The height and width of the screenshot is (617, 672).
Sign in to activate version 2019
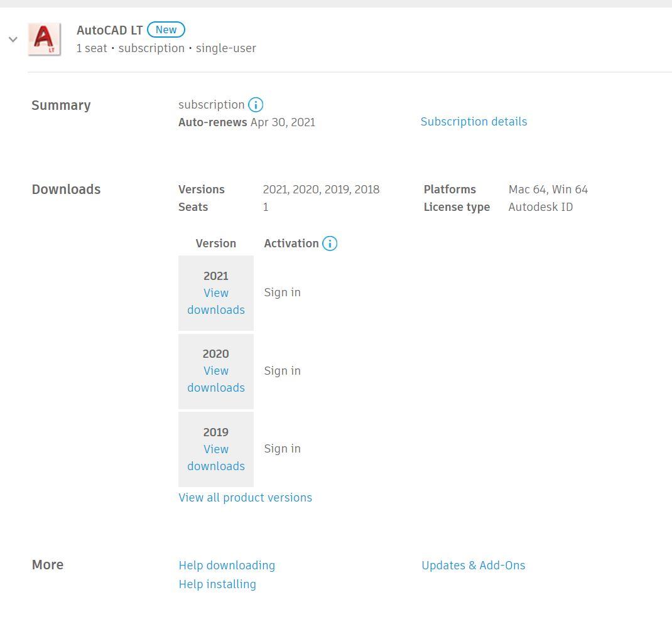282,448
